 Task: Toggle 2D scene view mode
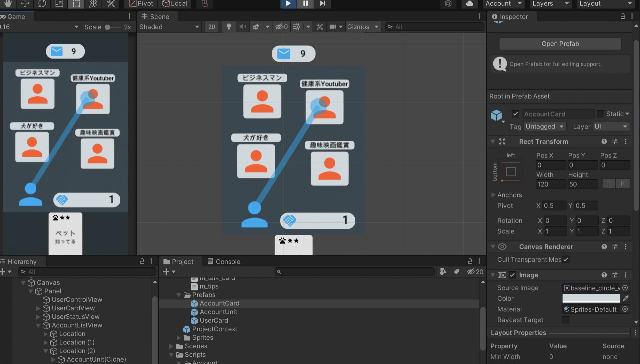click(x=212, y=27)
